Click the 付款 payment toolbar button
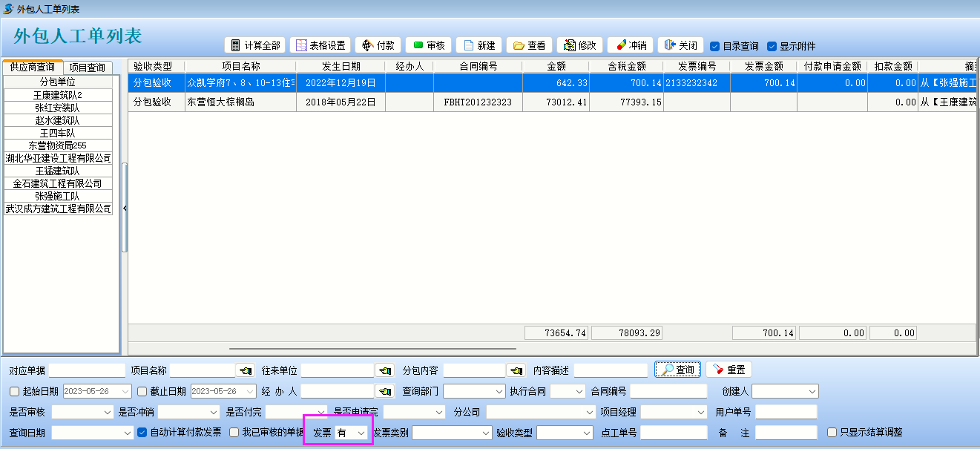980x449 pixels. (x=378, y=45)
